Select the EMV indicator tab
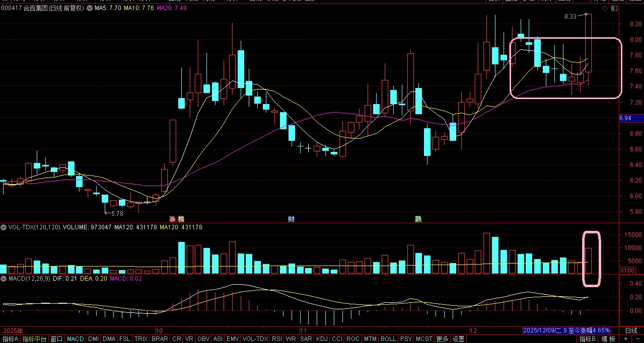This screenshot has width=644, height=343. 233,339
